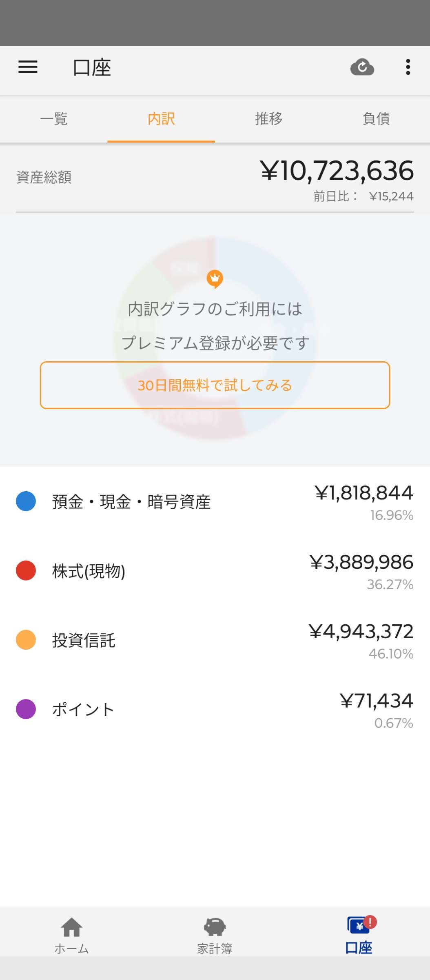Open the three-dot overflow menu
The image size is (430, 980).
pos(408,67)
